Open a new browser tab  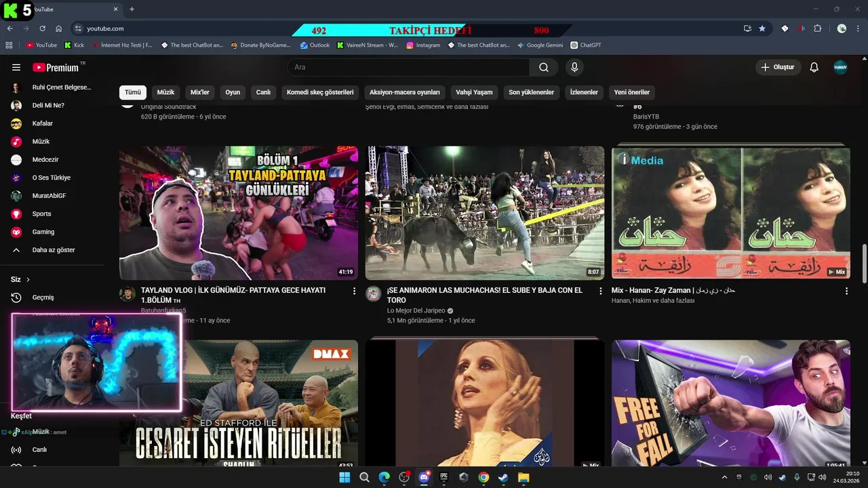pos(132,9)
